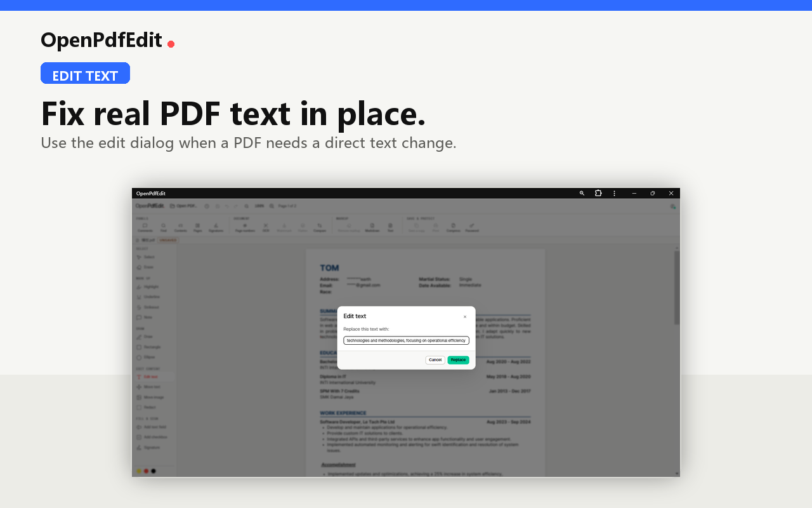The image size is (812, 508).
Task: Click the Replace button in the dialog
Action: click(x=458, y=360)
